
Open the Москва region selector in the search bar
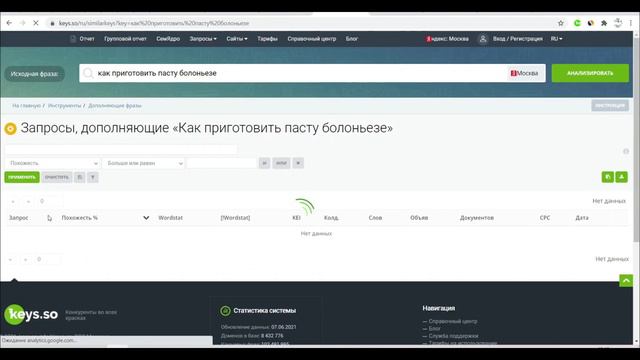point(524,73)
